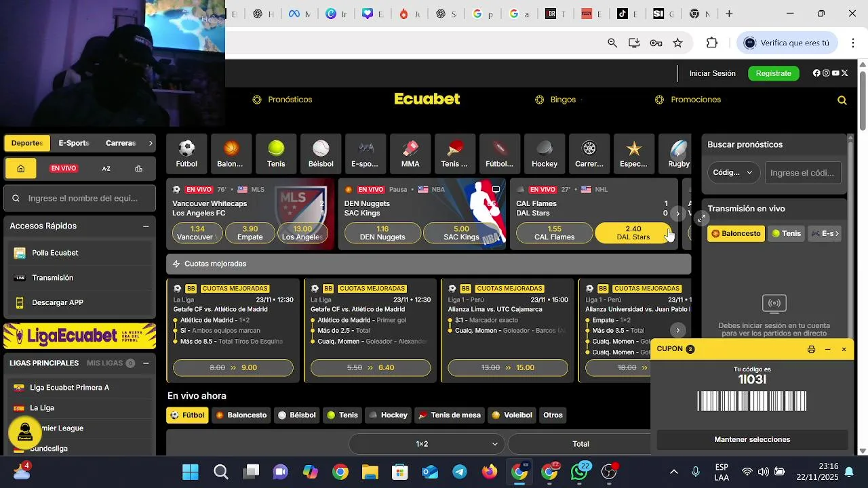Print the coupon with printer icon
This screenshot has height=488, width=868.
[x=811, y=349]
